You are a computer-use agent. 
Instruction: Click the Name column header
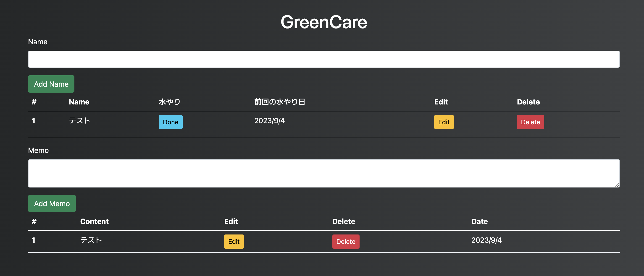coord(79,102)
